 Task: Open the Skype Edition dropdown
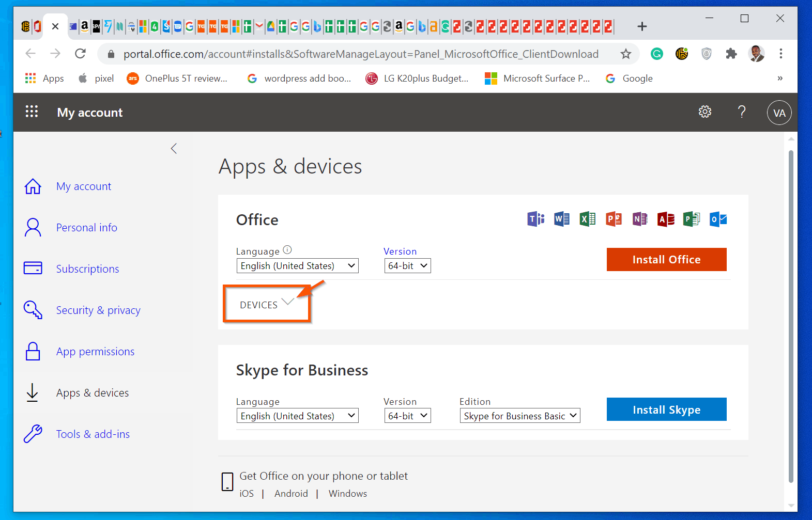(x=520, y=416)
